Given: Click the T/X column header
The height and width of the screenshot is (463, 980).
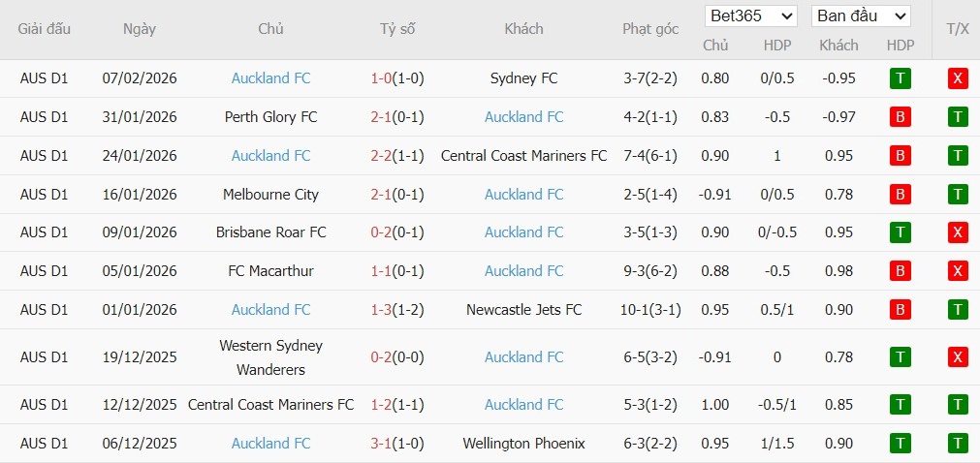Looking at the screenshot, I should pyautogui.click(x=958, y=29).
